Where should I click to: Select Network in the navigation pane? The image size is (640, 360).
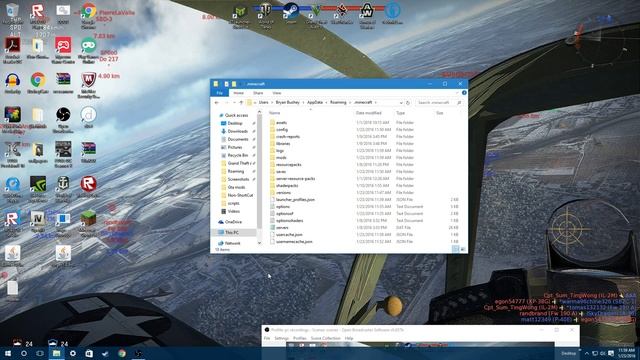tap(232, 243)
